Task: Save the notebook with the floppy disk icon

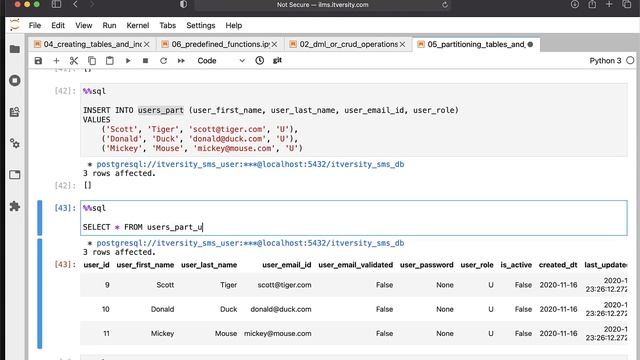Action: tap(38, 61)
